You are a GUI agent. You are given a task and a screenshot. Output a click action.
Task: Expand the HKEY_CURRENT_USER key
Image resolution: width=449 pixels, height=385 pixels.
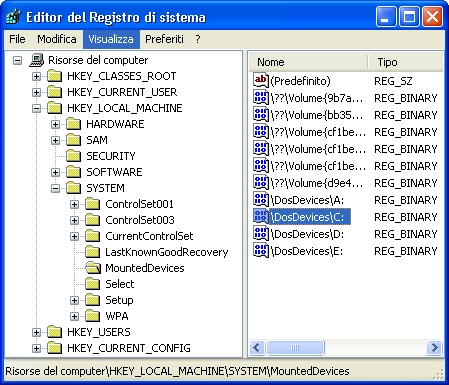pos(36,92)
